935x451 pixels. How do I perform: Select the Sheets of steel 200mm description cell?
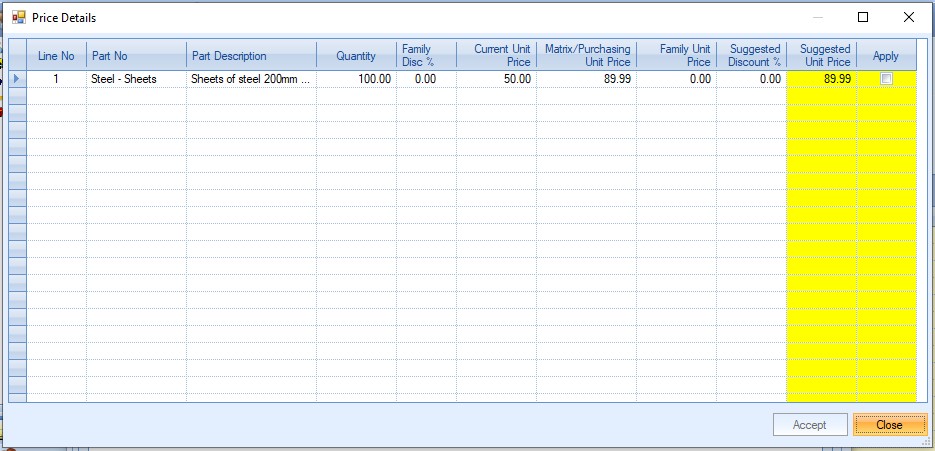pyautogui.click(x=251, y=79)
